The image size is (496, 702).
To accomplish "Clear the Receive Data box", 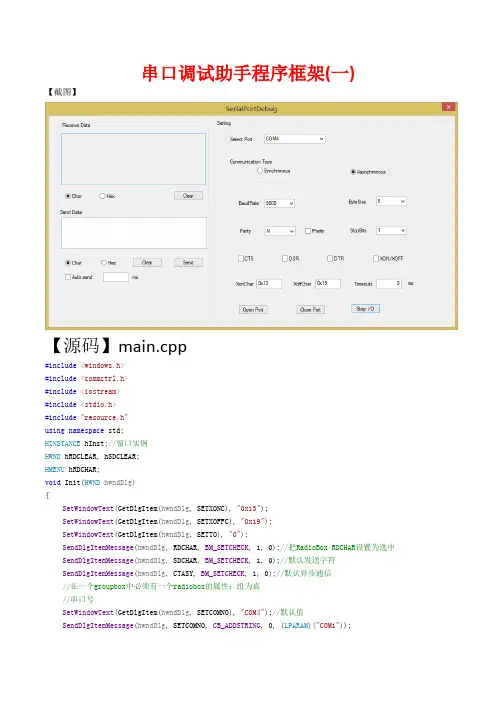I will (188, 196).
